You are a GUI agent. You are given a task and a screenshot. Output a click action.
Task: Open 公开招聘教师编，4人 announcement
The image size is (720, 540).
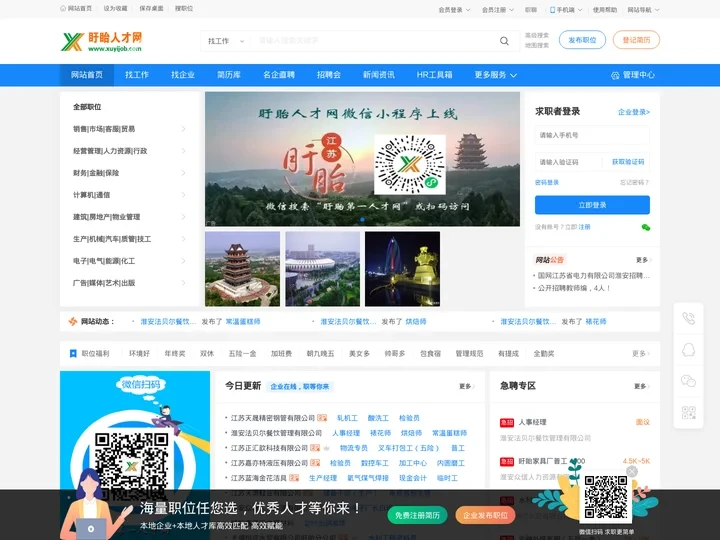[574, 288]
